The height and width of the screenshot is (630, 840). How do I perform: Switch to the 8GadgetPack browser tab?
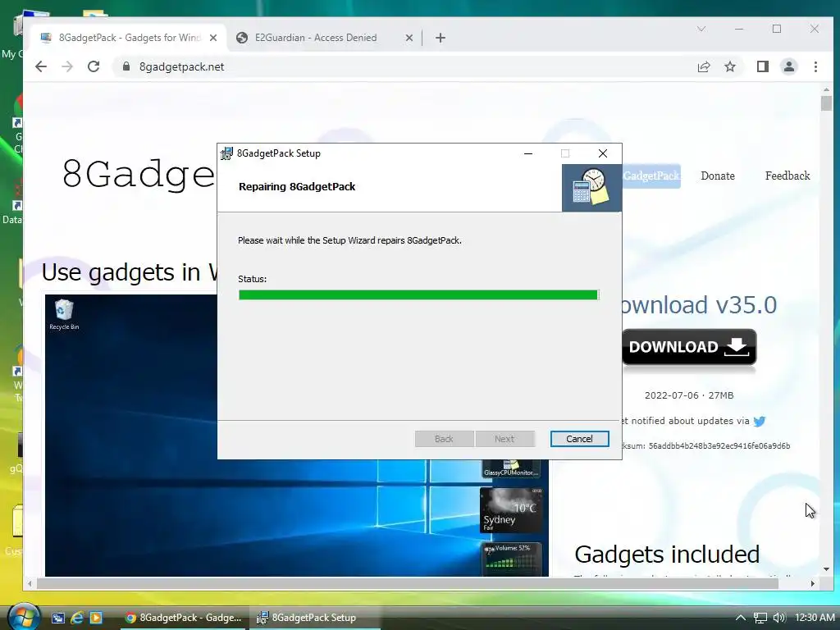[129, 38]
